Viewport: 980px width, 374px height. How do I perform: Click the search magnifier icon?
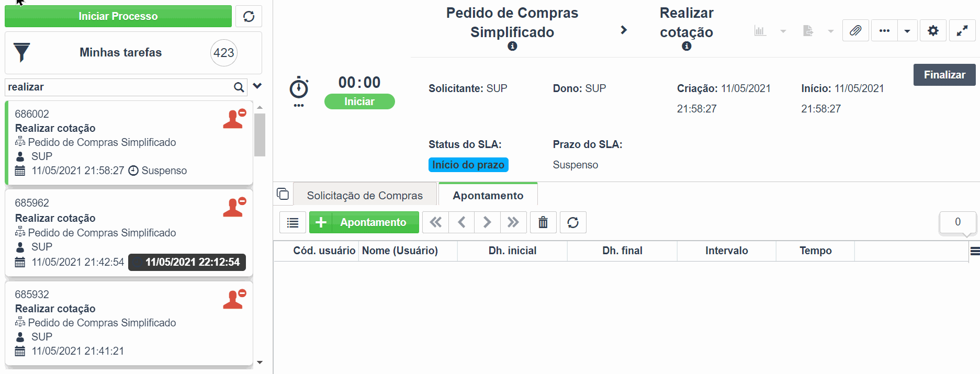tap(239, 87)
